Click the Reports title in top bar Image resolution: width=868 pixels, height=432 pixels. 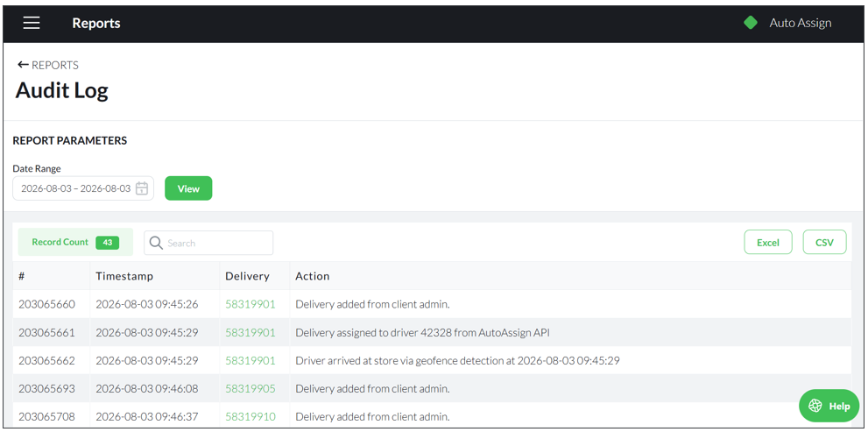point(96,24)
